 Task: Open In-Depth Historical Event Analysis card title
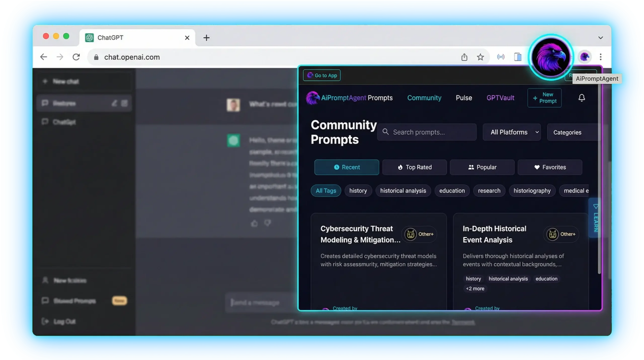(x=494, y=234)
